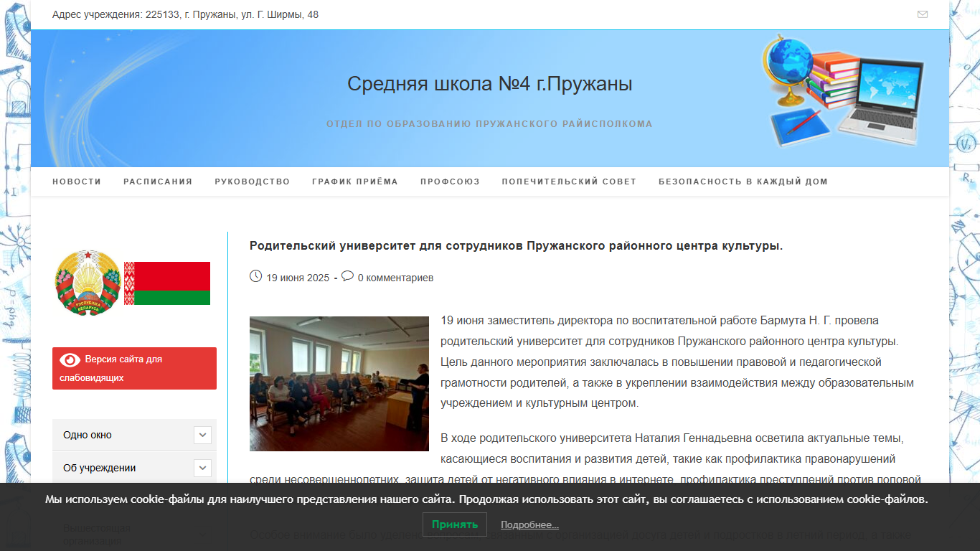The width and height of the screenshot is (980, 551).
Task: Click the clock icon near the post date
Action: pyautogui.click(x=255, y=276)
